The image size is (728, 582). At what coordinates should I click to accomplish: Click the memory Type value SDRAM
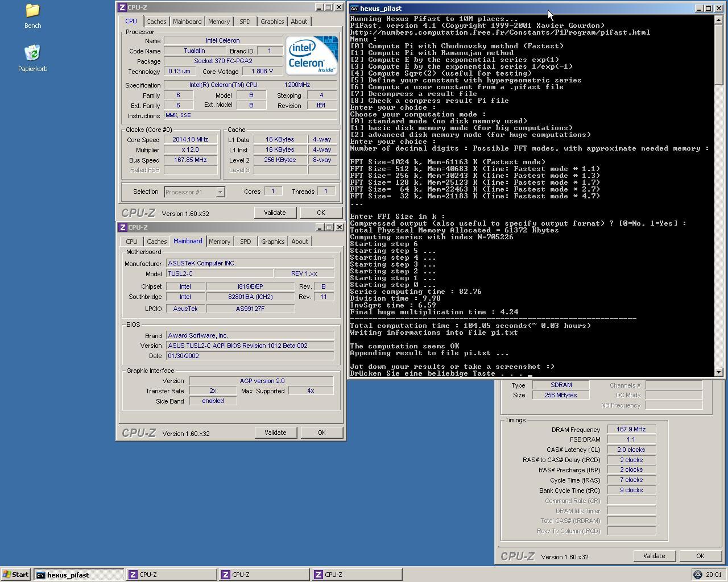click(x=561, y=385)
